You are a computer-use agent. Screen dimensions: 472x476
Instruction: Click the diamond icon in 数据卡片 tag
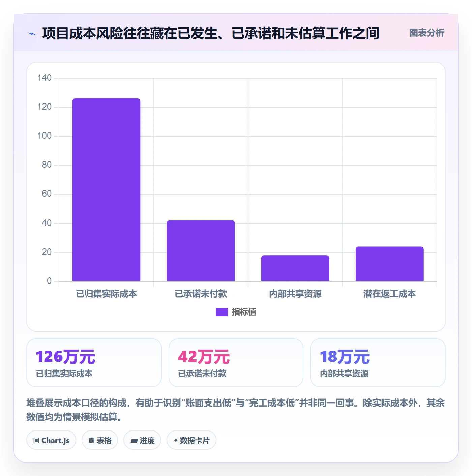(x=176, y=440)
